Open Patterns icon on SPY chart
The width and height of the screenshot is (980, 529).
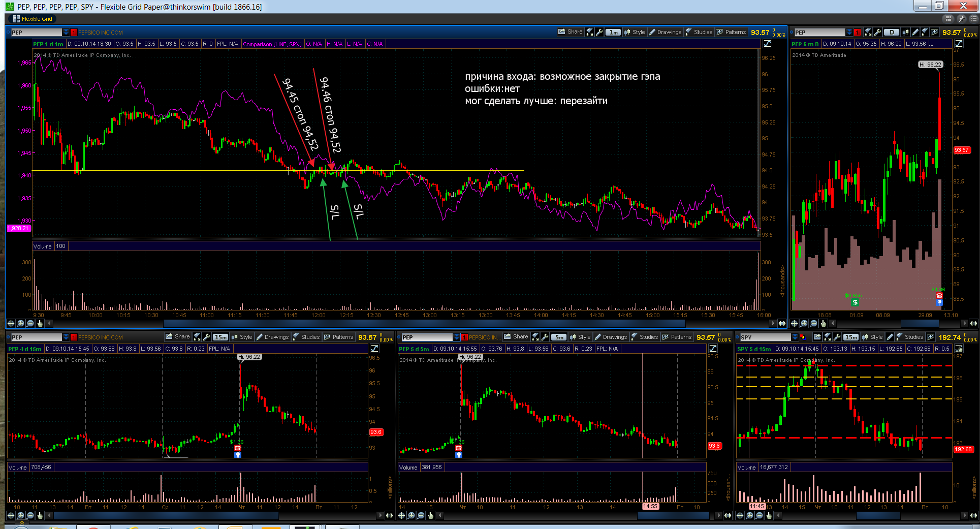point(930,337)
